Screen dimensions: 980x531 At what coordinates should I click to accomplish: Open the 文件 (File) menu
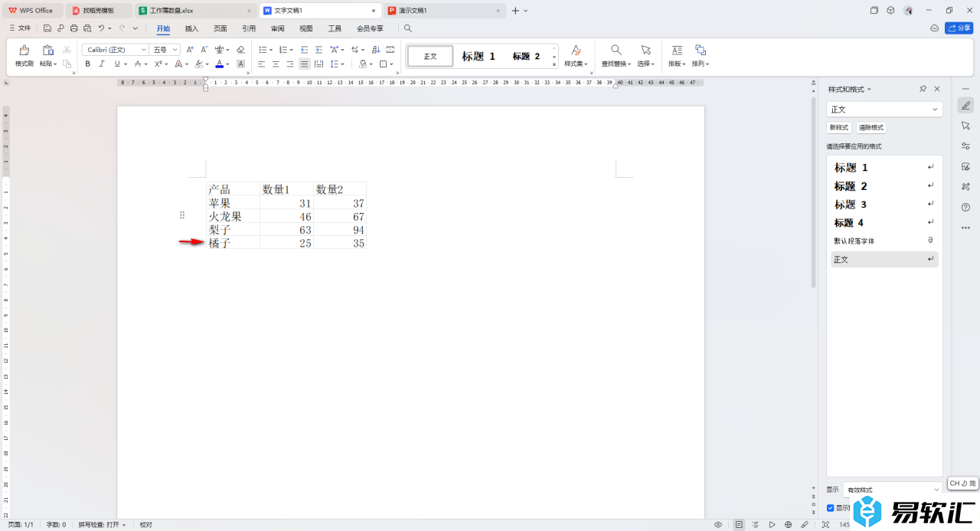coord(20,28)
